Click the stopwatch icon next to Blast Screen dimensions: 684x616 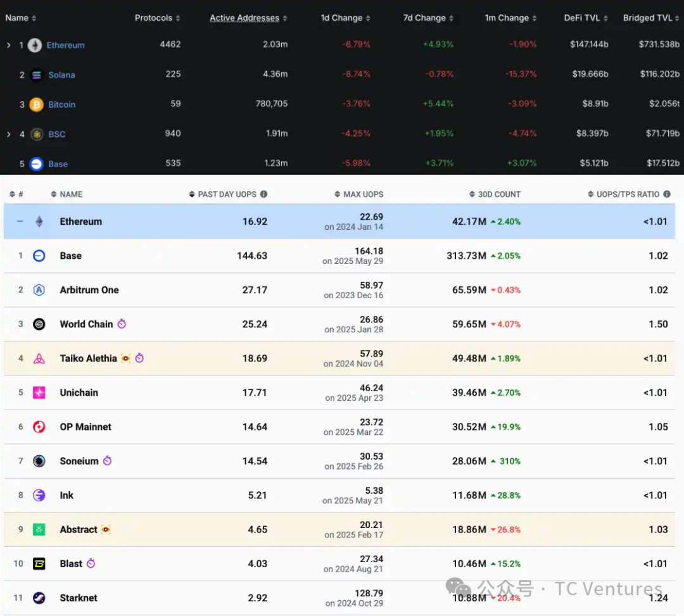point(91,563)
